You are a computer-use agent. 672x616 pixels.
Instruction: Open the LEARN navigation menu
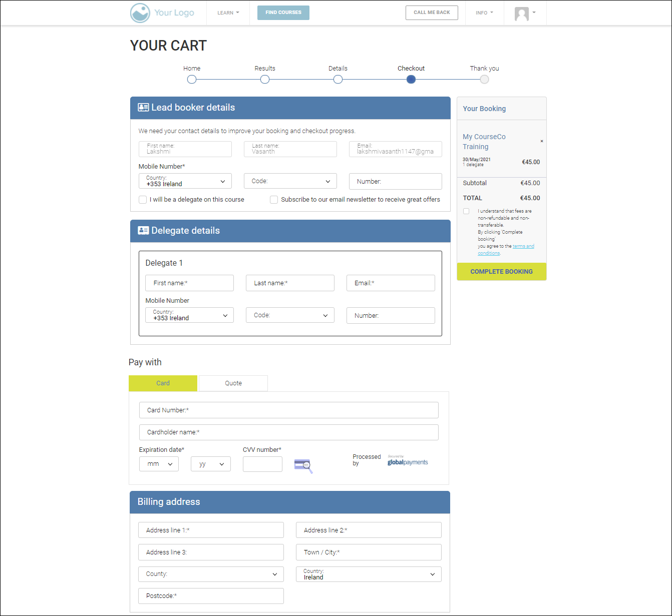[228, 13]
